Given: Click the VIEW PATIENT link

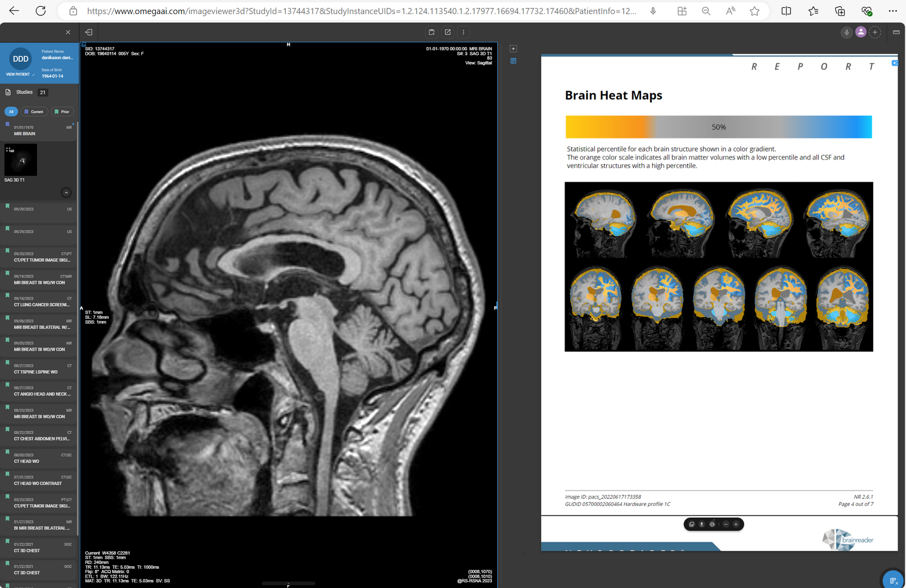Looking at the screenshot, I should tap(18, 74).
